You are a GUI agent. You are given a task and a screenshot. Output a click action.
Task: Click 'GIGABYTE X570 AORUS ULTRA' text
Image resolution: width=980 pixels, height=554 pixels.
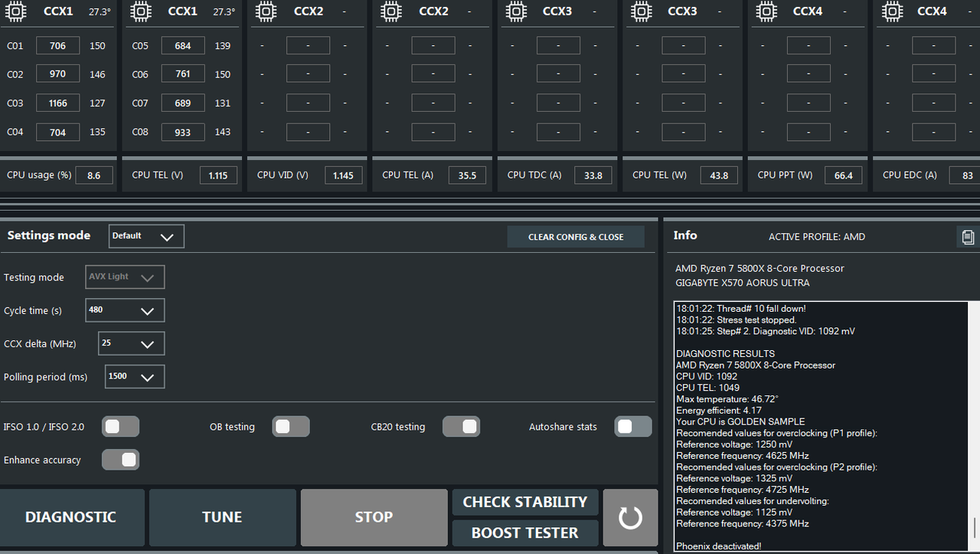point(742,283)
